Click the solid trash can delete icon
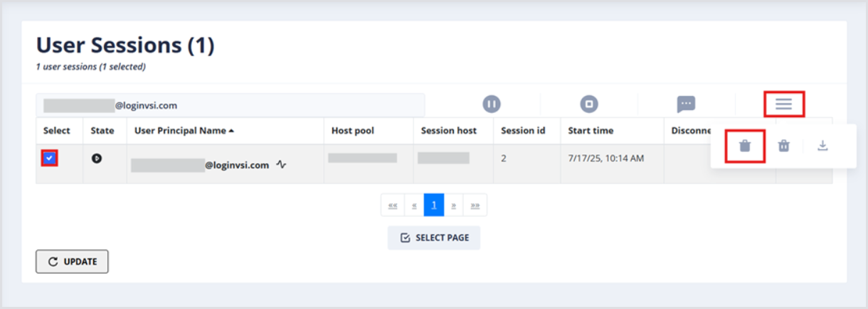868x309 pixels. tap(744, 146)
